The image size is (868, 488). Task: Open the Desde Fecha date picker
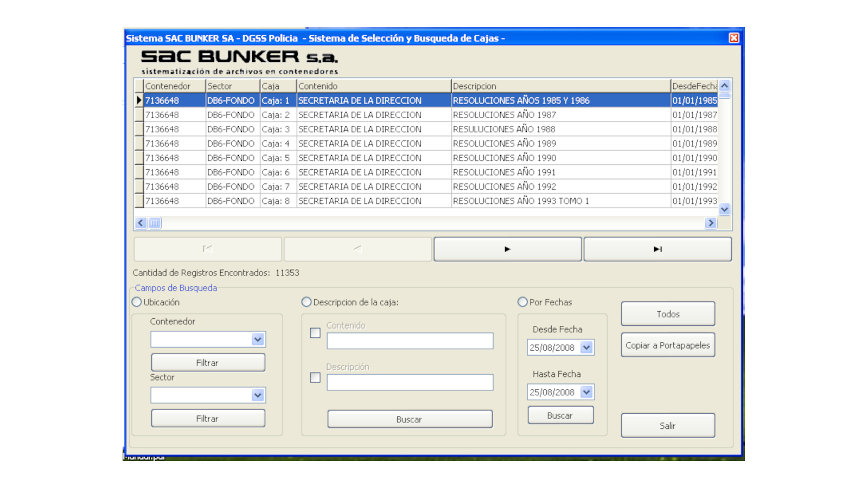(586, 348)
